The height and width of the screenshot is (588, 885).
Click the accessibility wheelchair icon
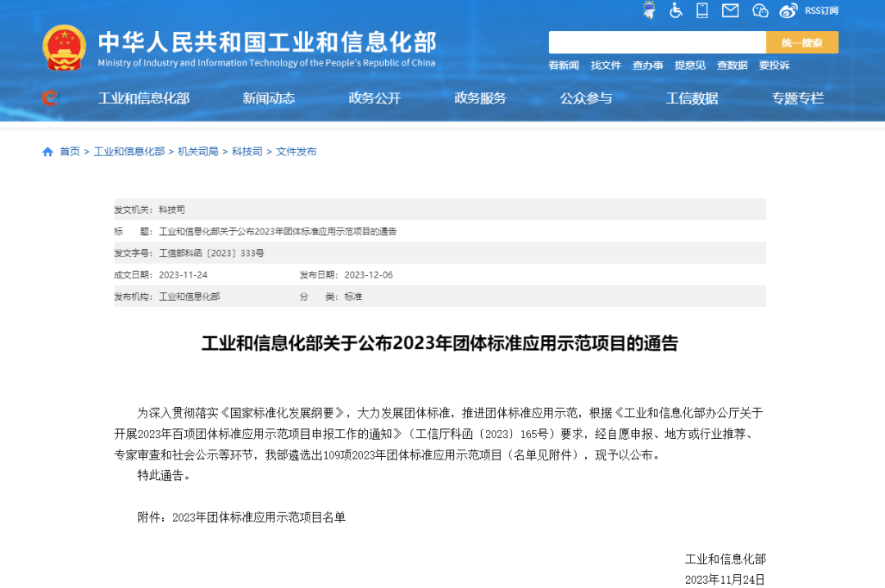point(676,11)
